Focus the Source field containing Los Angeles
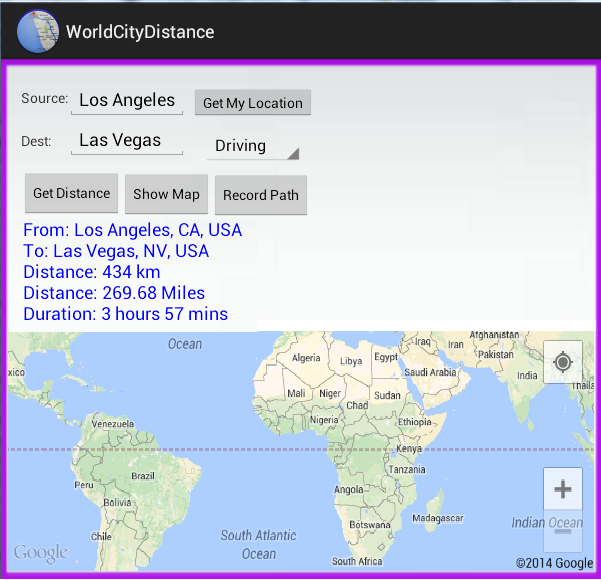Viewport: 601px width, 580px height. (x=127, y=100)
